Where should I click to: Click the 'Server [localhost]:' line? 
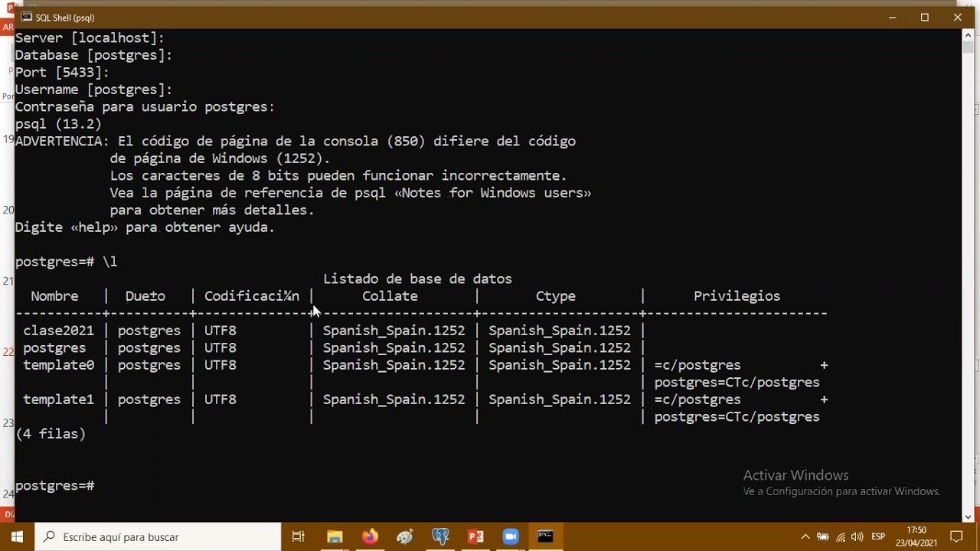click(90, 38)
